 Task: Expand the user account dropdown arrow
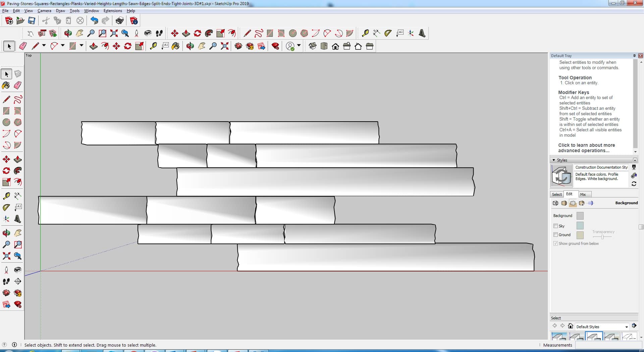pyautogui.click(x=299, y=46)
